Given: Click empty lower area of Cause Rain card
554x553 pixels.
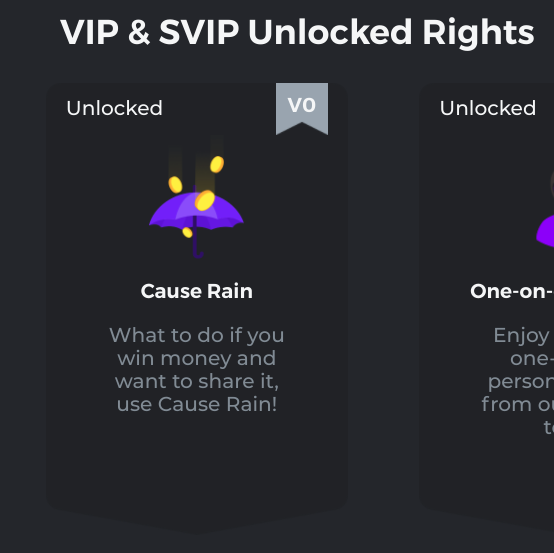Looking at the screenshot, I should [196, 466].
